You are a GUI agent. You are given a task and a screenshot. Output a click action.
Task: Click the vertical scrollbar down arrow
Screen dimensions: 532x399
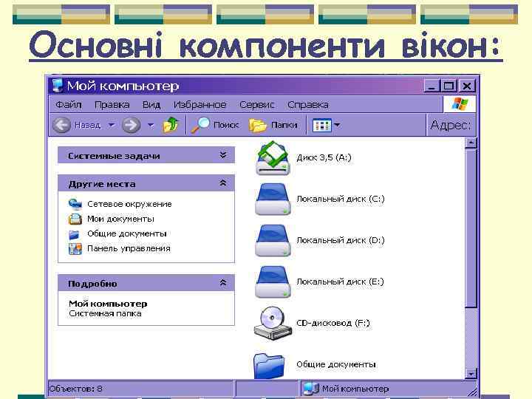(x=471, y=374)
